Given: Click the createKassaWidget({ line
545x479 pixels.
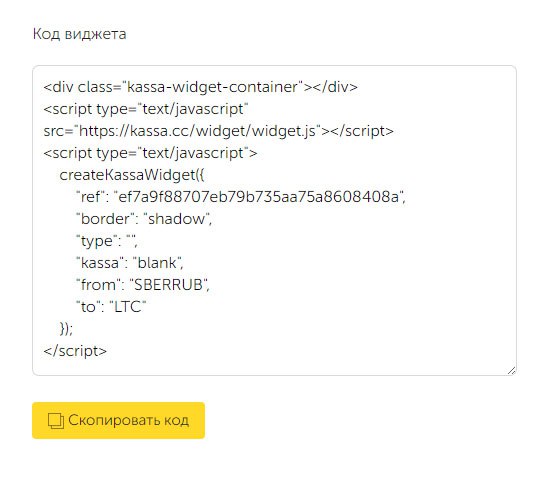Looking at the screenshot, I should click(132, 175).
